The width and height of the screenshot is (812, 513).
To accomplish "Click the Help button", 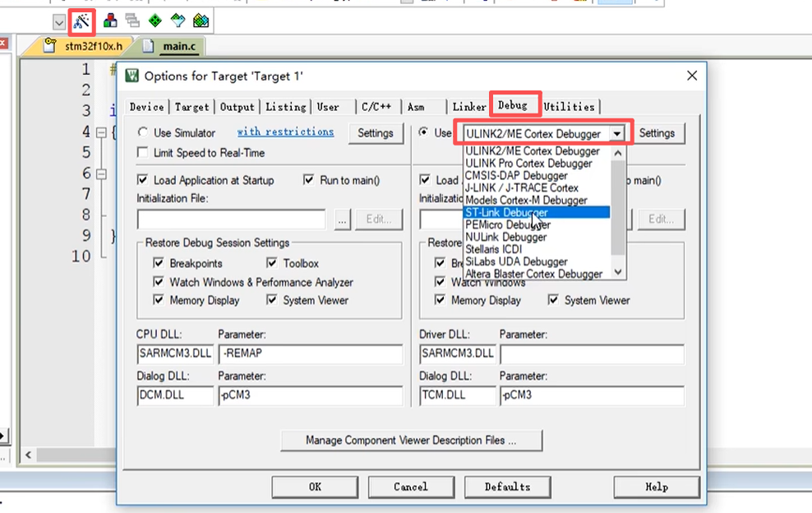I will coord(657,487).
